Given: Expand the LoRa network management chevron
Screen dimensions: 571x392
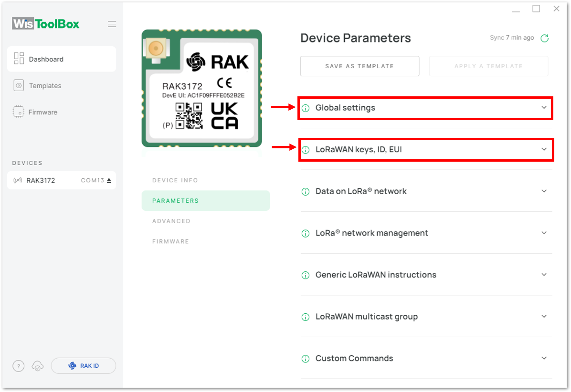Looking at the screenshot, I should [544, 233].
